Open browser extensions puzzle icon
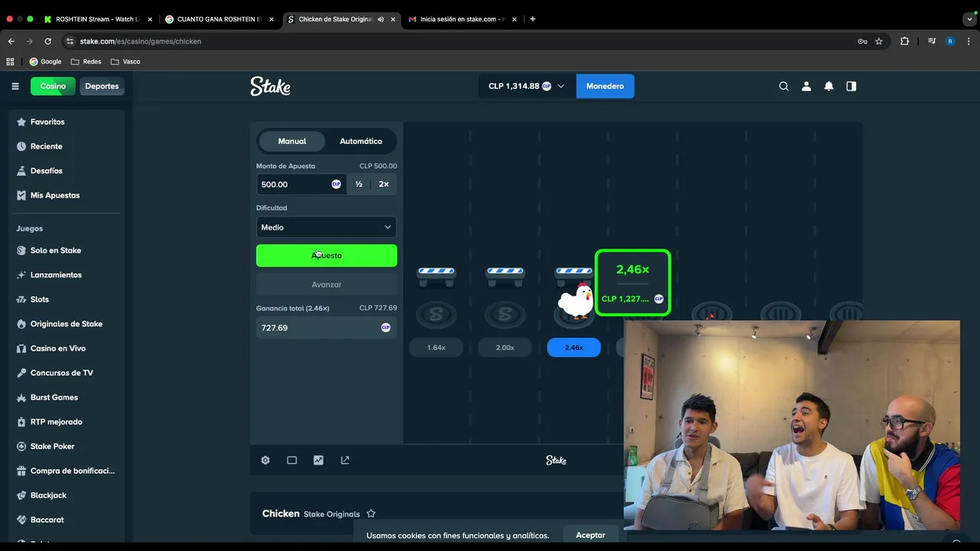The image size is (980, 551). (904, 41)
